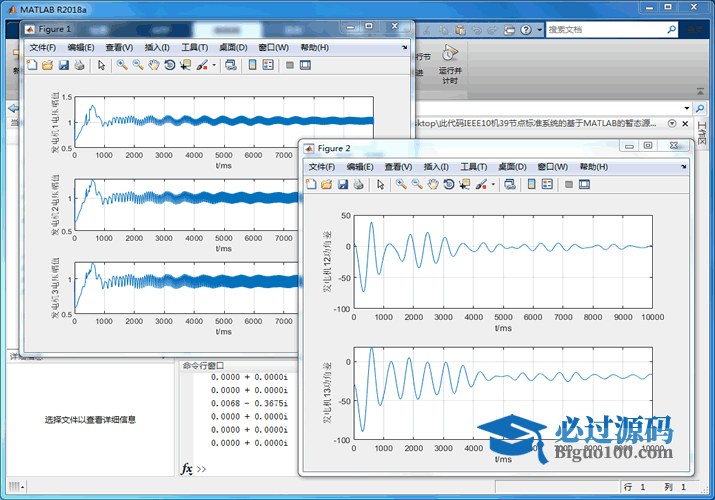The width and height of the screenshot is (715, 500).
Task: Click fx function browser icon in command window
Action: click(x=187, y=469)
